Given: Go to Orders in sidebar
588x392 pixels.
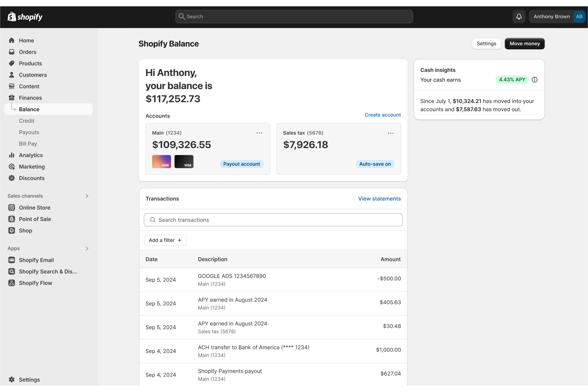Looking at the screenshot, I should click(x=27, y=52).
